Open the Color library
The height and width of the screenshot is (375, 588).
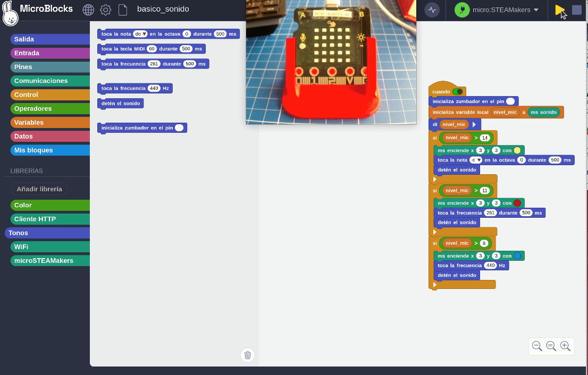pos(50,205)
